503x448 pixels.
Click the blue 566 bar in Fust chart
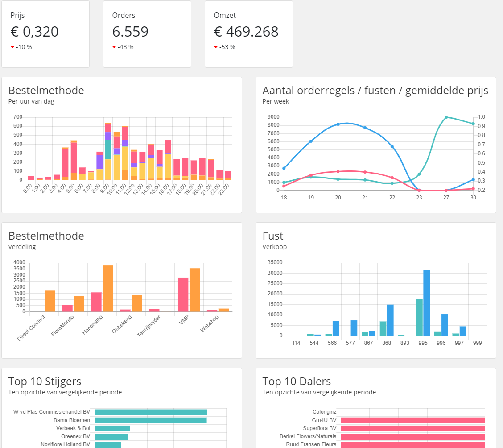tap(336, 328)
